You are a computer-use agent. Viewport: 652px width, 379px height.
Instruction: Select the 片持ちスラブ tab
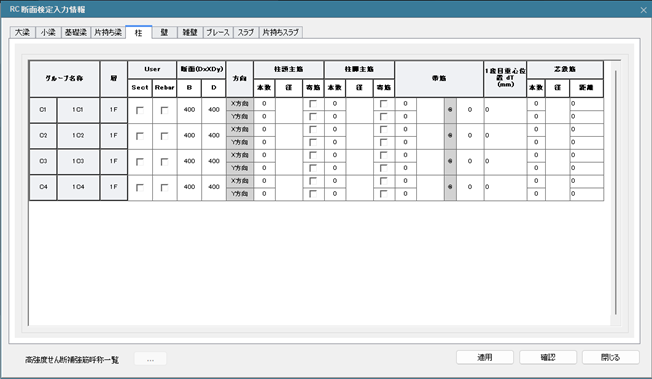281,32
